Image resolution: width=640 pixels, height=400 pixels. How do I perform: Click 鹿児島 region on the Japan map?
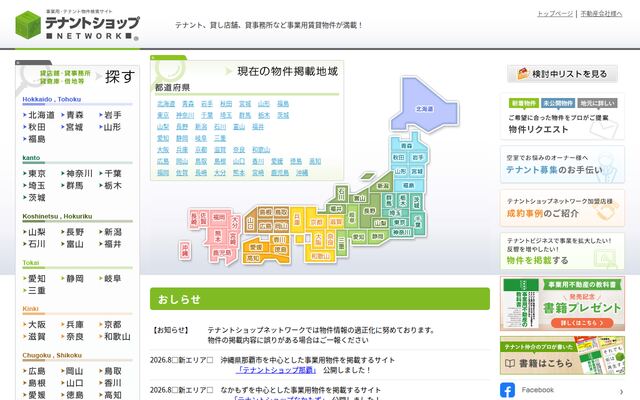[222, 253]
